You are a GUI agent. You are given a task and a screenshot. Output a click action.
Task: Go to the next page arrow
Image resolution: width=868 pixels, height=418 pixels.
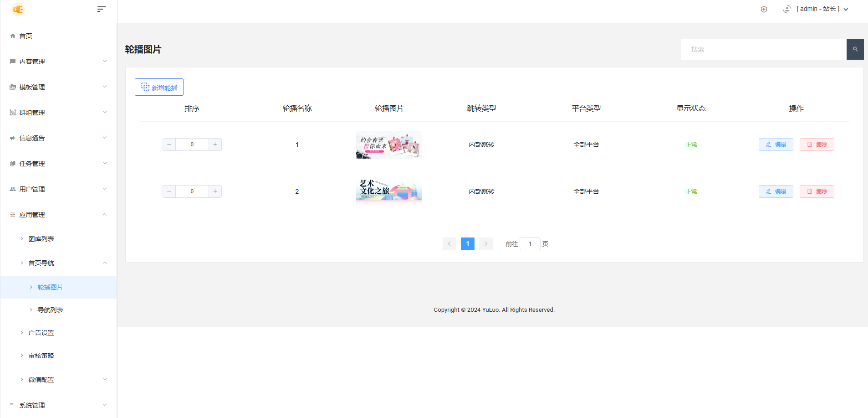pos(485,244)
